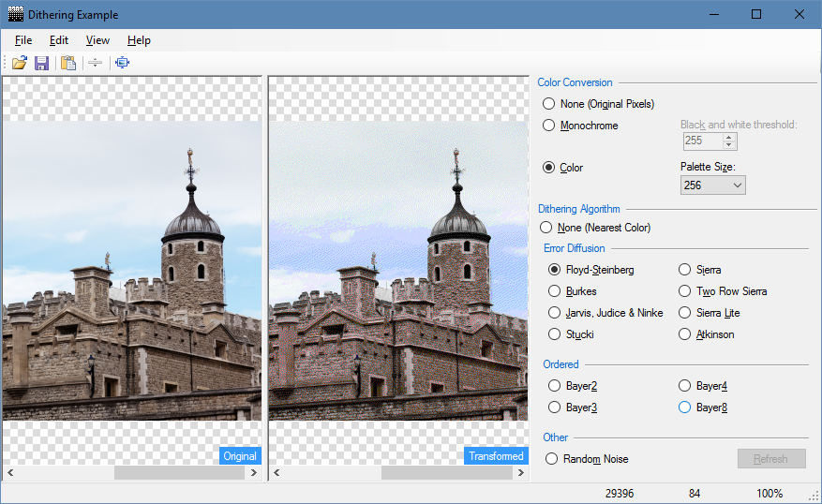The height and width of the screenshot is (504, 822).
Task: Choose None (Nearest Color) dithering
Action: pyautogui.click(x=595, y=228)
